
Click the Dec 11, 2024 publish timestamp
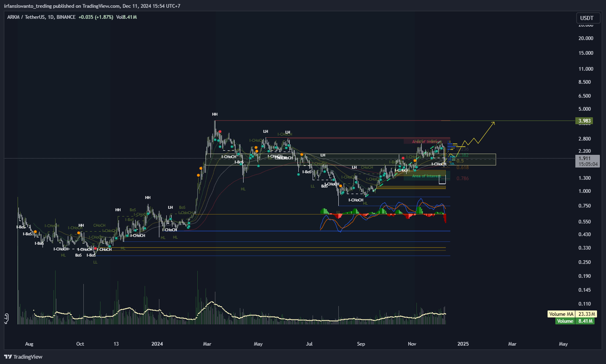[x=152, y=6]
